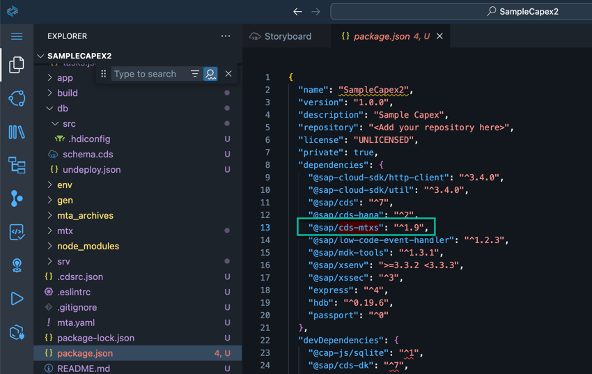Expand the mta_archives folder
The image size is (592, 374).
pyautogui.click(x=85, y=215)
